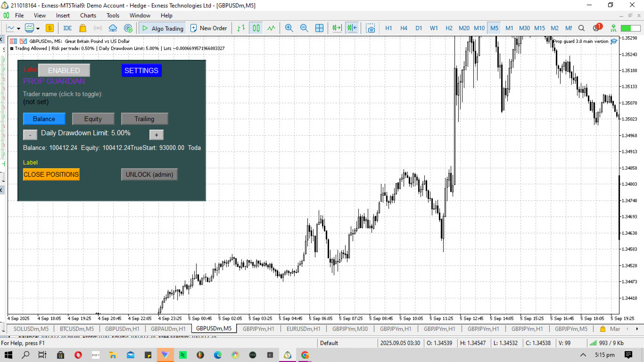This screenshot has height=362, width=644.
Task: Open the MQL5 IDE editor
Action: 67,28
